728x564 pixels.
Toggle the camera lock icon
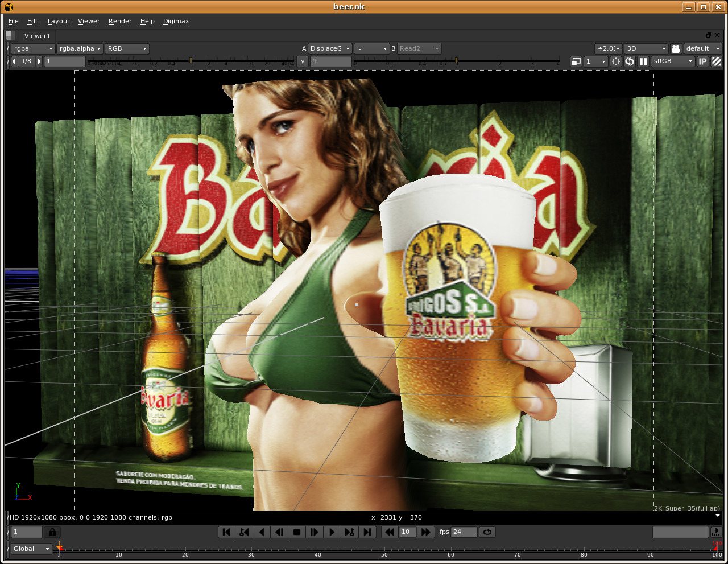[676, 48]
